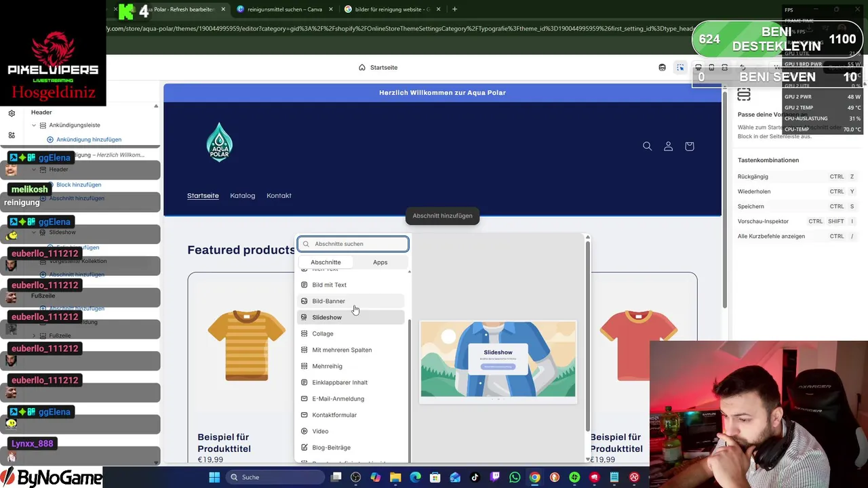Viewport: 868px width, 488px height.
Task: Click Slideshow preview thumbnail
Action: coord(498,361)
